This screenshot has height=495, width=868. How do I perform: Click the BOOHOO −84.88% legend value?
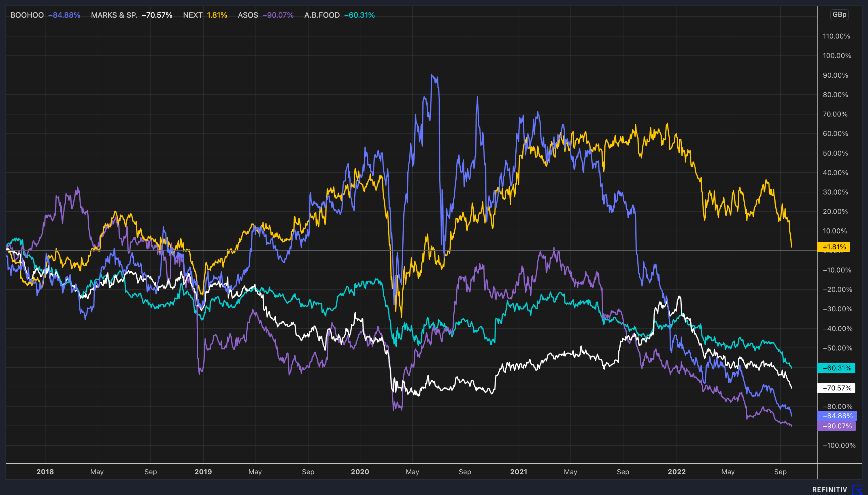coord(64,15)
